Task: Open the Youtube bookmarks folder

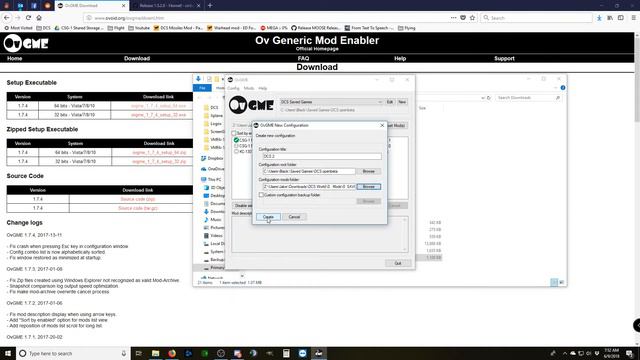Action: pyautogui.click(x=139, y=28)
